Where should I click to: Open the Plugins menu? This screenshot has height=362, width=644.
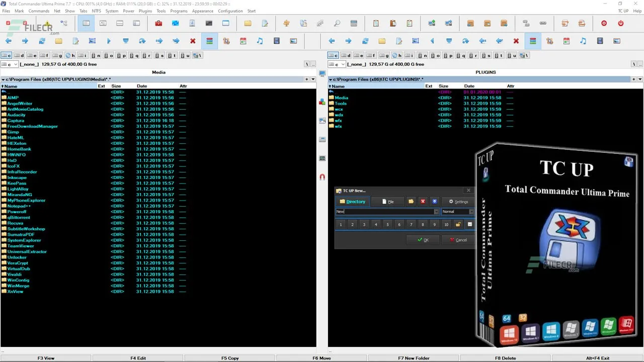(145, 11)
